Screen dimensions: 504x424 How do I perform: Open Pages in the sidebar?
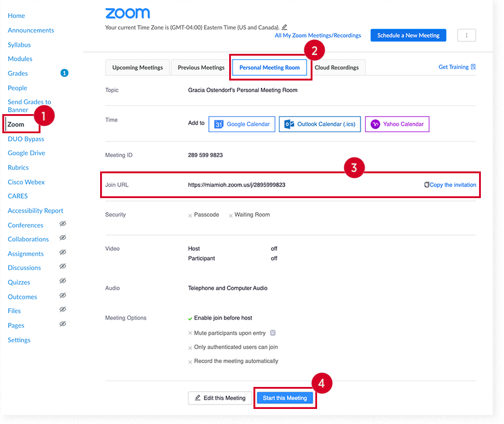[x=16, y=326]
